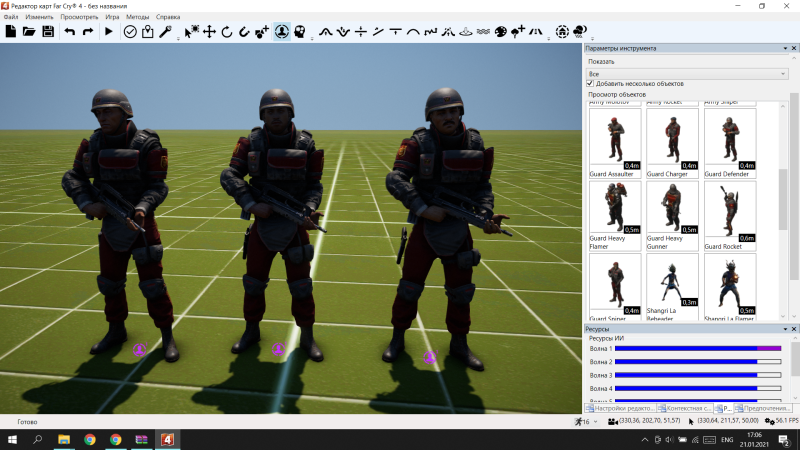Open File Explorer from taskbar
Viewport: 800px width, 450px height.
click(x=64, y=439)
